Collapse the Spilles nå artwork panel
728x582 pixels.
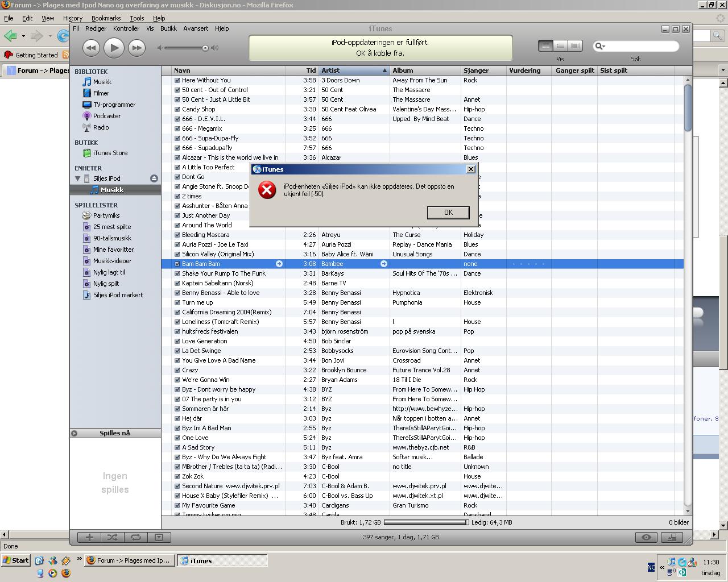coord(74,433)
